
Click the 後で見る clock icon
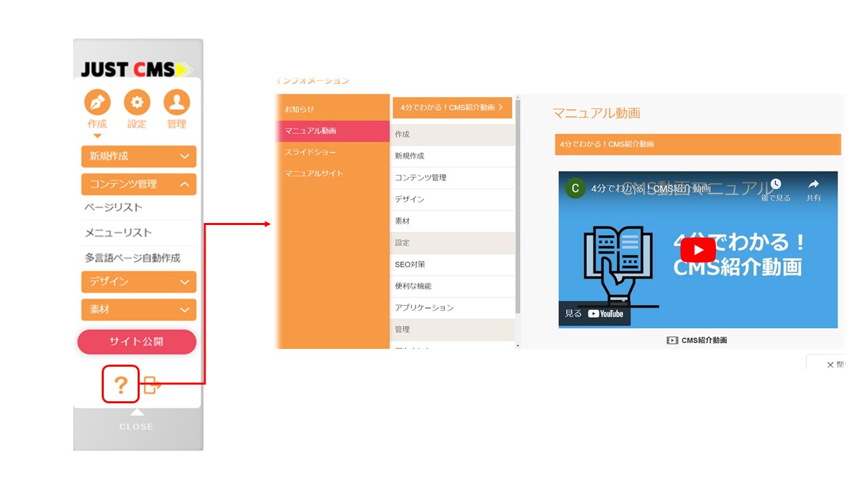click(x=776, y=184)
